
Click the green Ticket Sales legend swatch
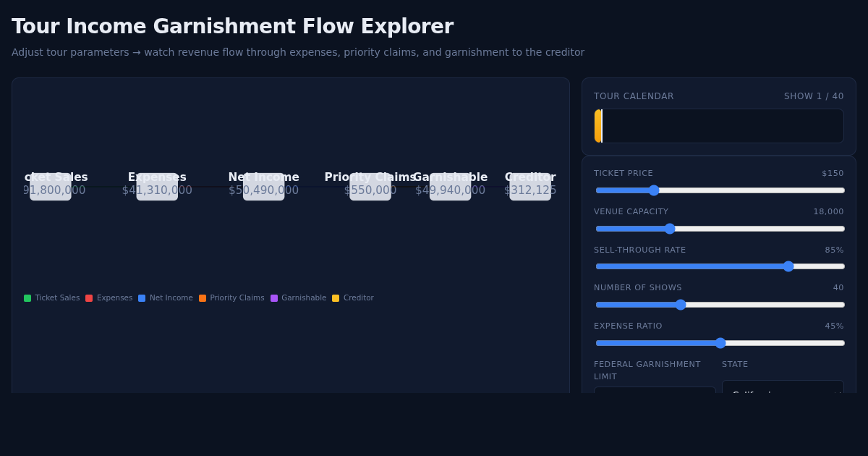[x=27, y=298]
